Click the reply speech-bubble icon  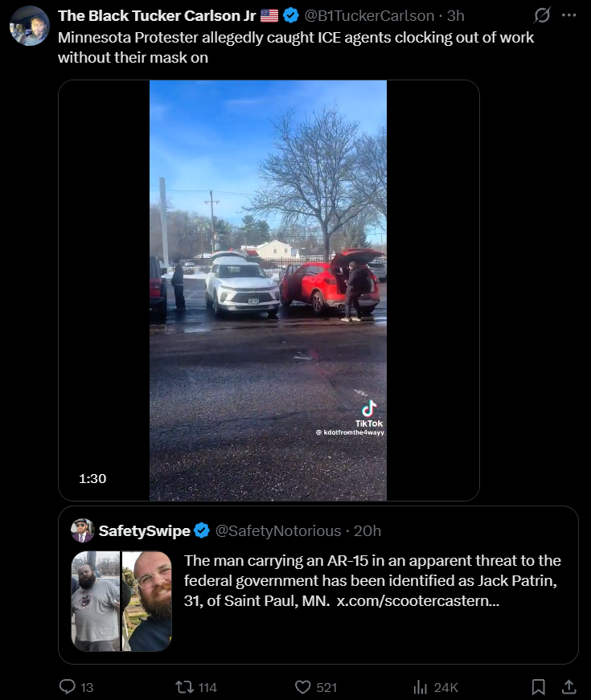tap(68, 686)
